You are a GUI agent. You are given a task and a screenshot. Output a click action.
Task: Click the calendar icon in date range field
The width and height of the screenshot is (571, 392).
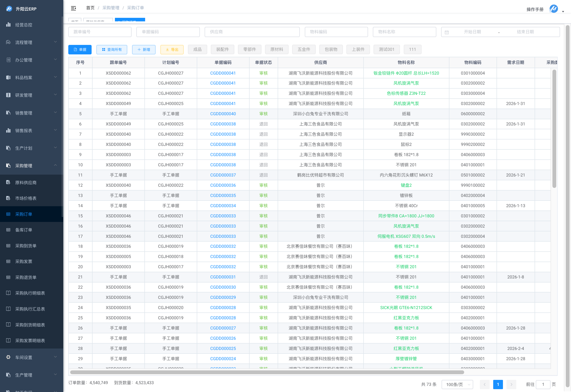(x=447, y=32)
